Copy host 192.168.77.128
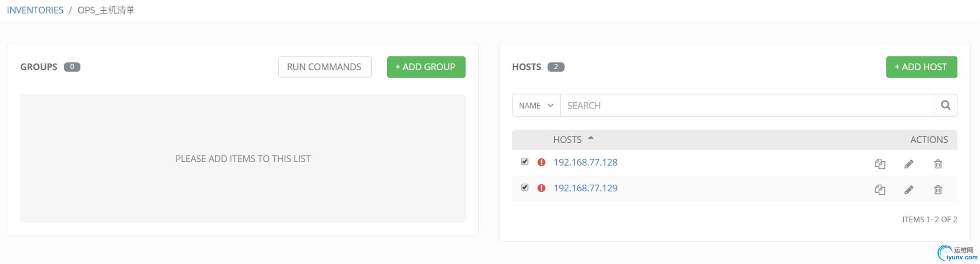The image size is (980, 264). [x=880, y=164]
